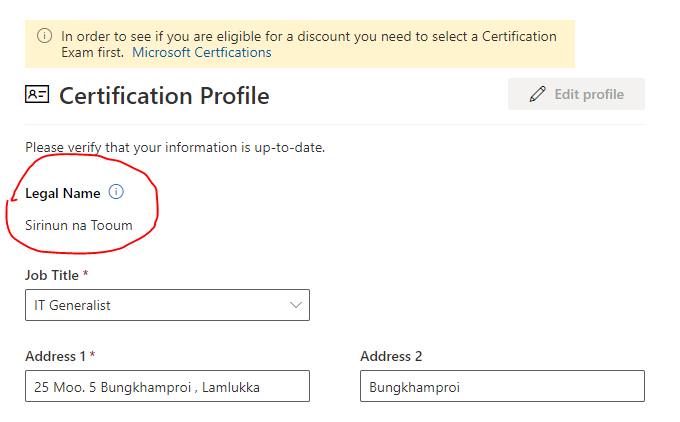Click the info icon in yellow banner
This screenshot has height=422, width=680.
click(x=44, y=36)
